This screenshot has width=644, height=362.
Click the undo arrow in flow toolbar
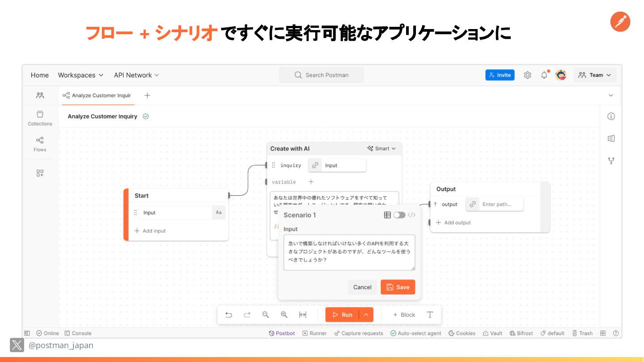tap(229, 315)
